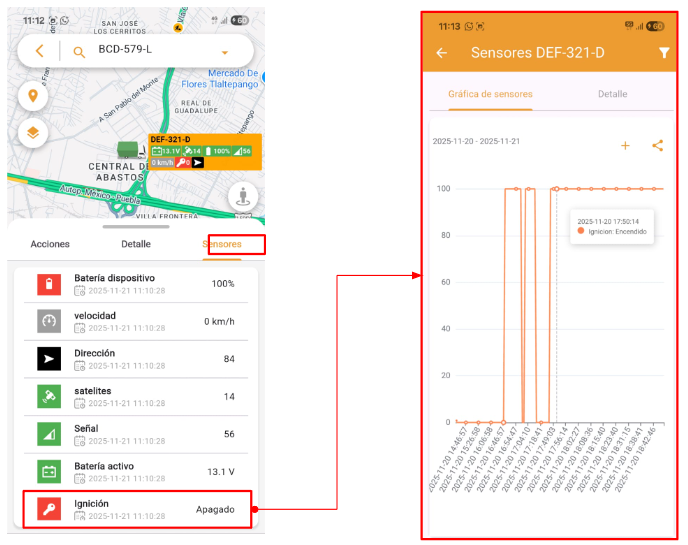Tap the 100% battery badge on map label

coord(218,151)
